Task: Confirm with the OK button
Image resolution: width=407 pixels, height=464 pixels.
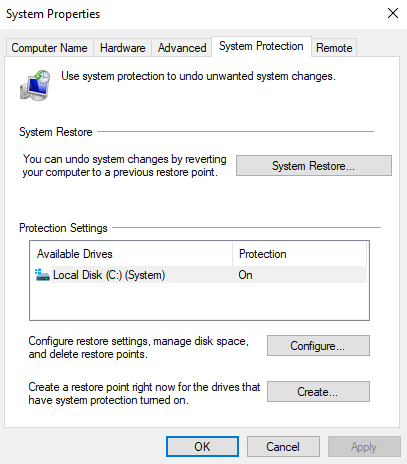Action: pyautogui.click(x=202, y=446)
